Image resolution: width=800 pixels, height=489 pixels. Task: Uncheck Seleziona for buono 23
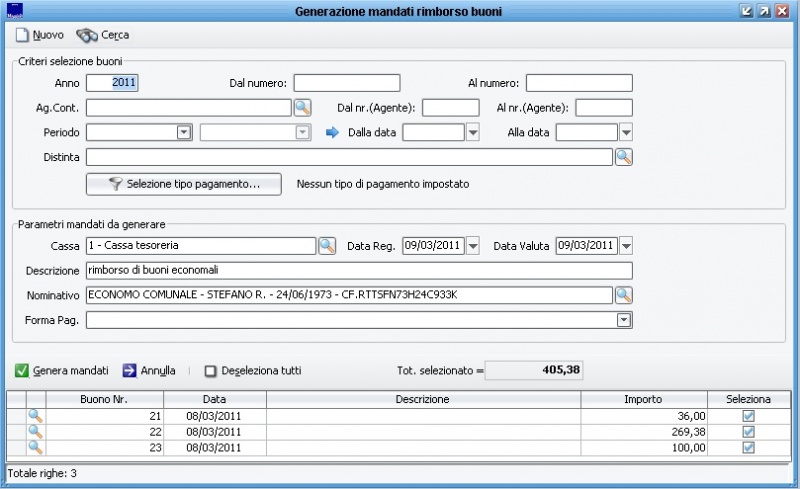coord(748,448)
